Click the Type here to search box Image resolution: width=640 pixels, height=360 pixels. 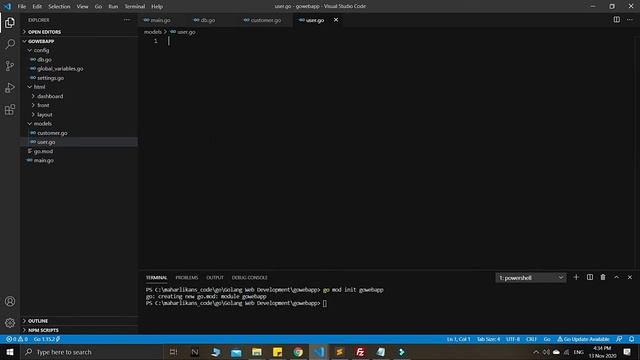pyautogui.click(x=92, y=352)
